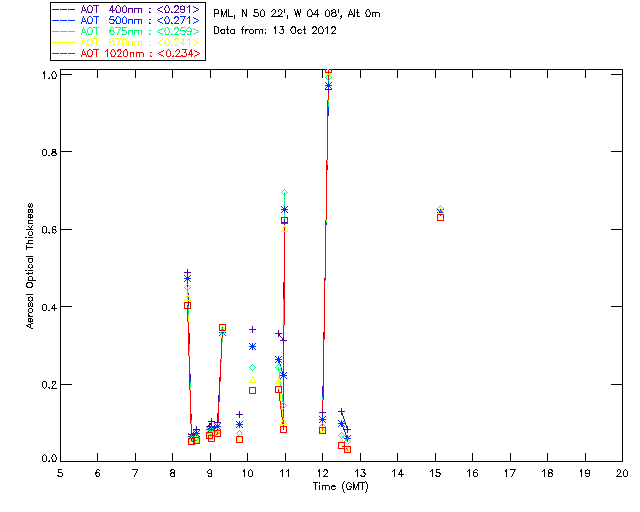Click the x-axis tick label "19"
640x512 pixels.
(585, 473)
